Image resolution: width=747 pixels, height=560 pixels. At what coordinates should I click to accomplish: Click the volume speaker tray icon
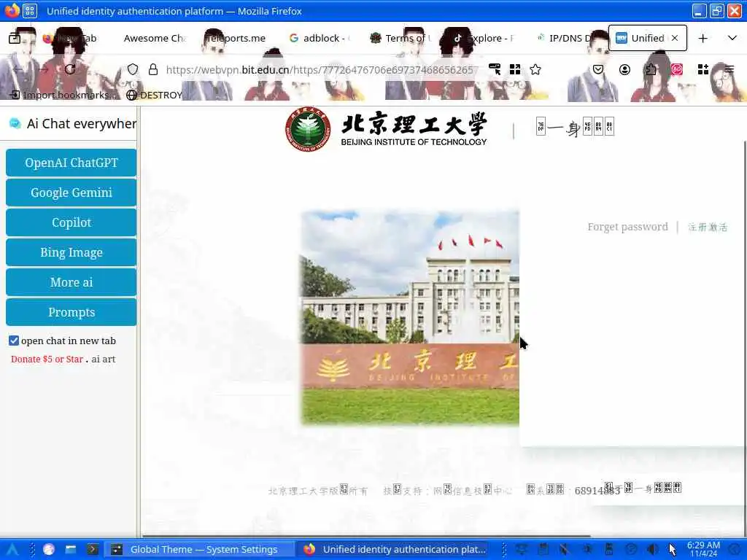point(653,550)
